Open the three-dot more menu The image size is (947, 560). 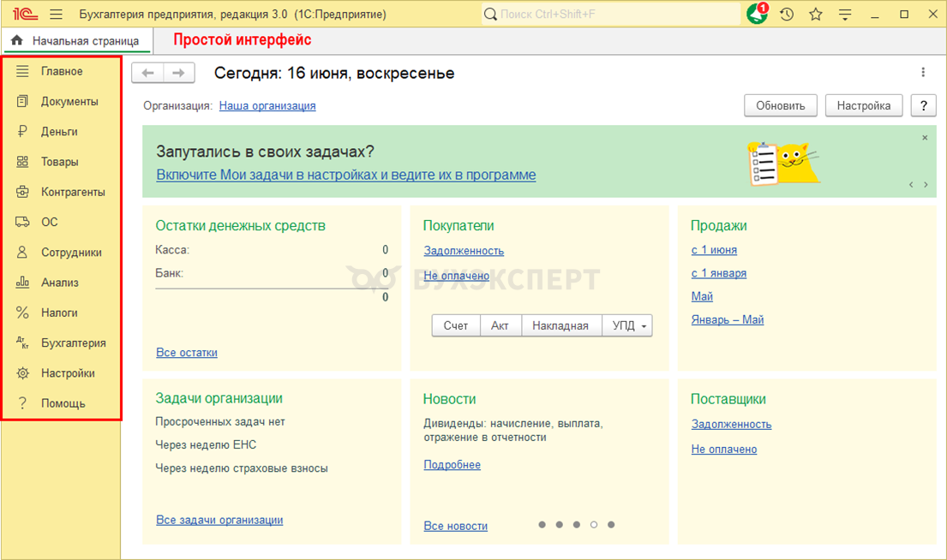(923, 73)
